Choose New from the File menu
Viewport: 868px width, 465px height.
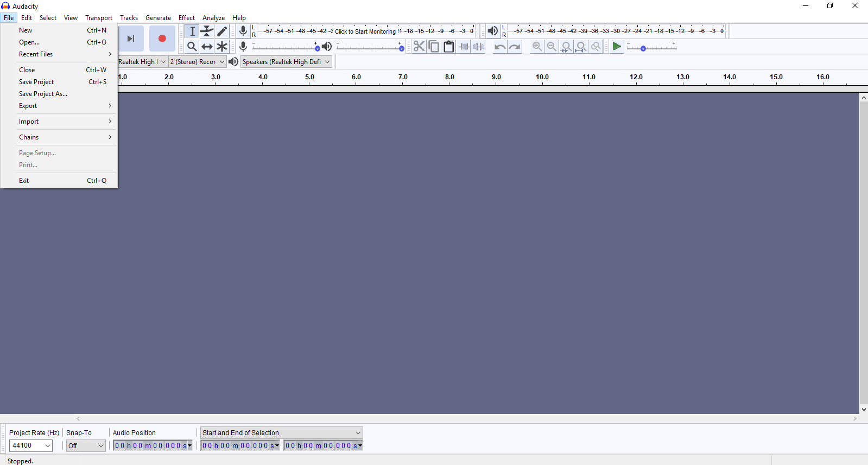tap(59, 30)
